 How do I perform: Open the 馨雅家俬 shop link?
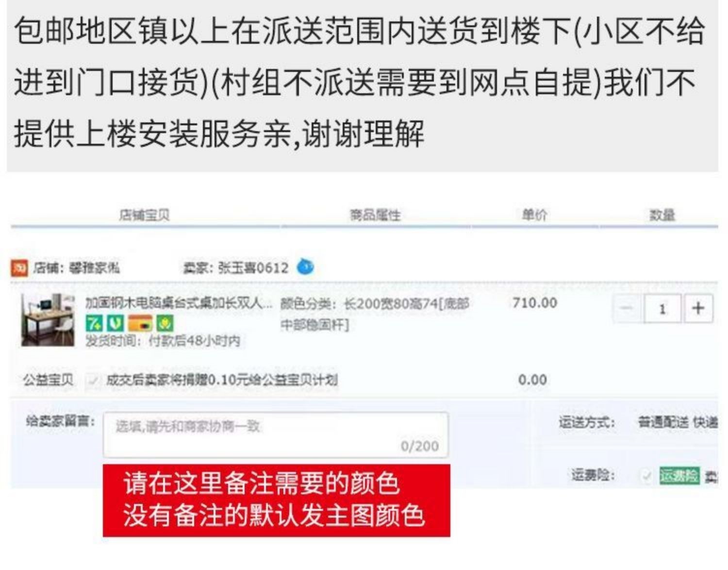[94, 268]
